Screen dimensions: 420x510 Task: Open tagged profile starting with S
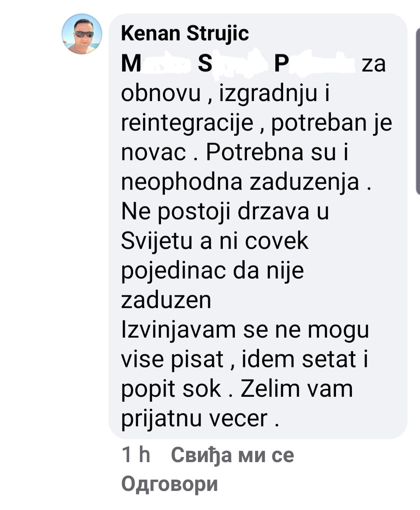pos(231,64)
